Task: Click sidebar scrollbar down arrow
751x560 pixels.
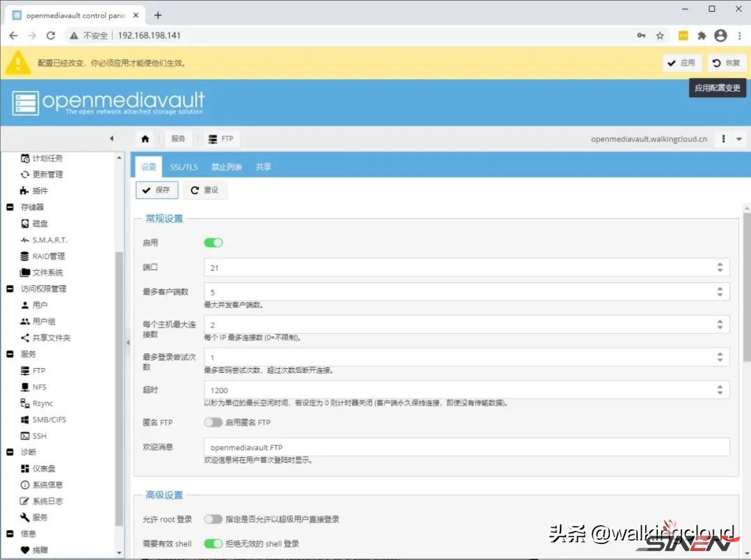Action: 120,553
